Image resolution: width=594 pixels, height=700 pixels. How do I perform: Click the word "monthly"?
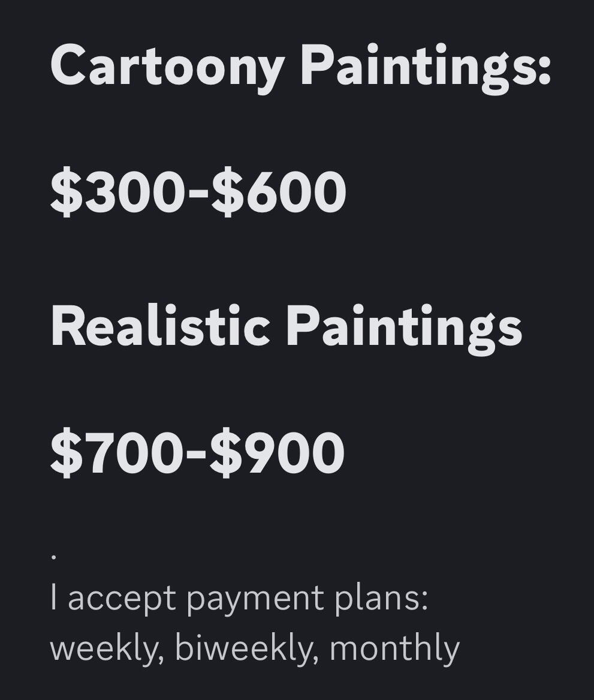(x=394, y=648)
